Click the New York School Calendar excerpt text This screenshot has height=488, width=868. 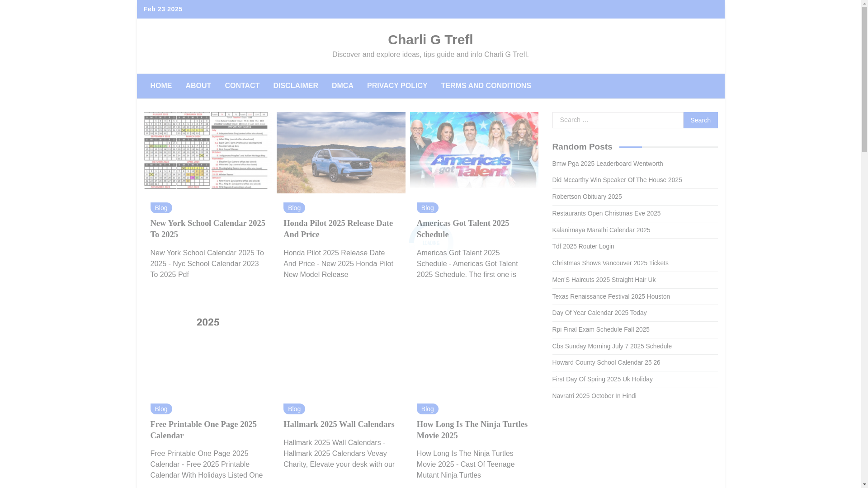tap(207, 264)
